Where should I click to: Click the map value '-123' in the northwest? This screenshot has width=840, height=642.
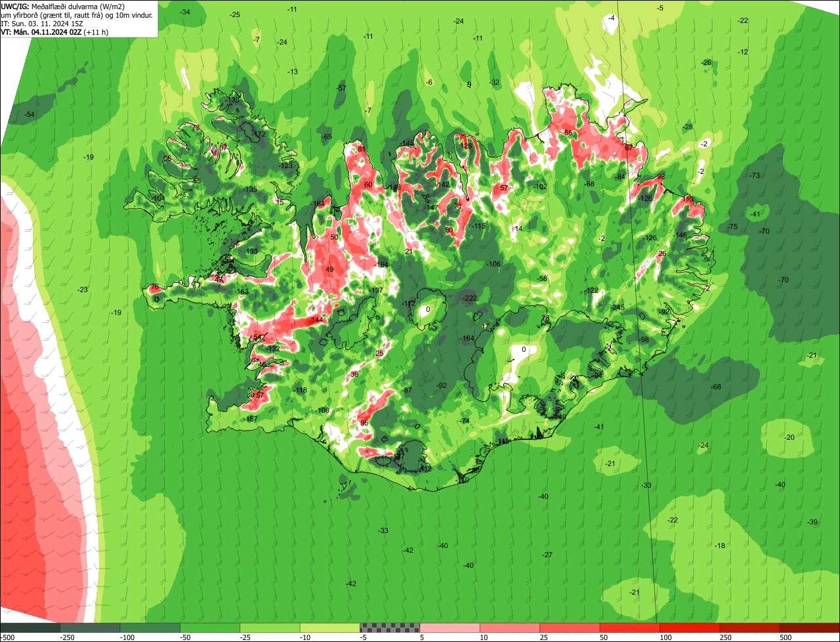pos(286,165)
